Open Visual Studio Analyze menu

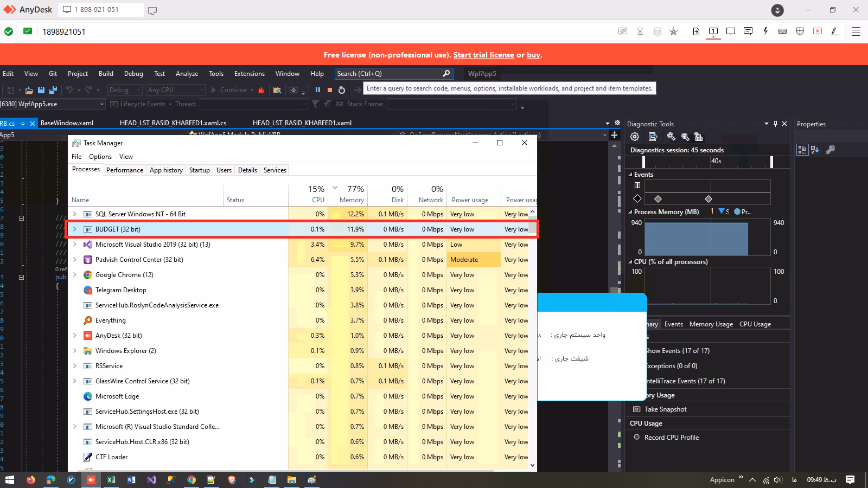click(187, 74)
